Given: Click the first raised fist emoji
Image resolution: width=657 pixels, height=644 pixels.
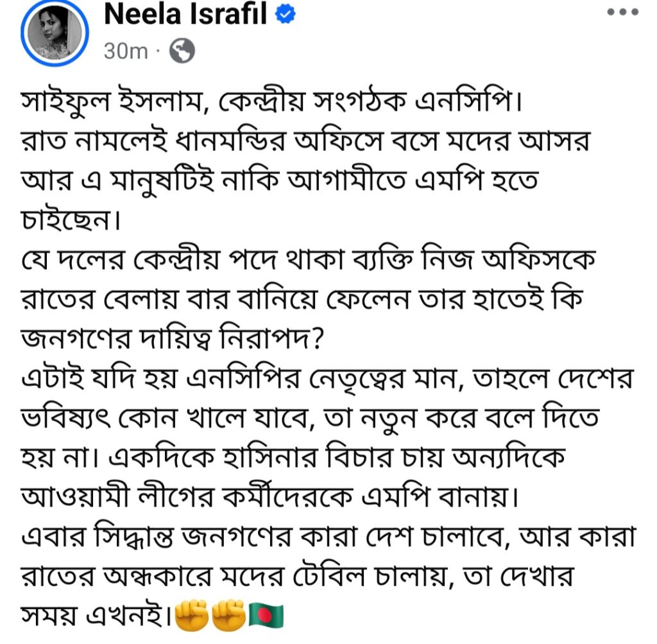Looking at the screenshot, I should pyautogui.click(x=191, y=616).
